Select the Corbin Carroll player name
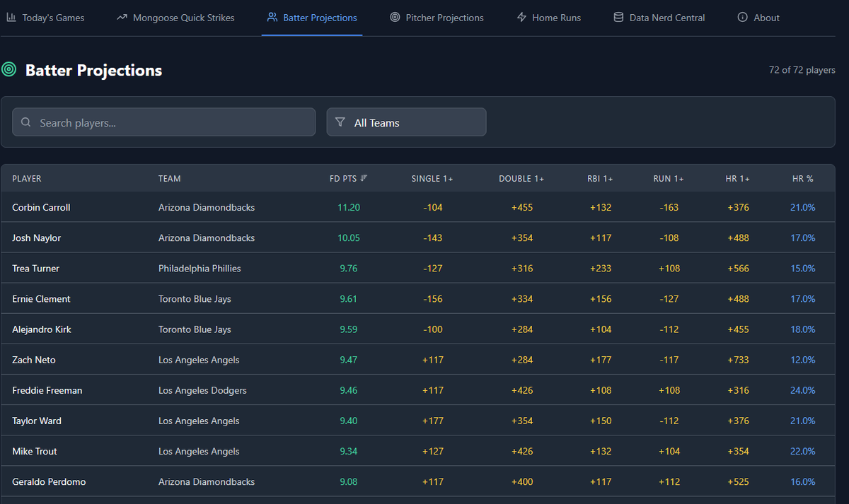 41,208
